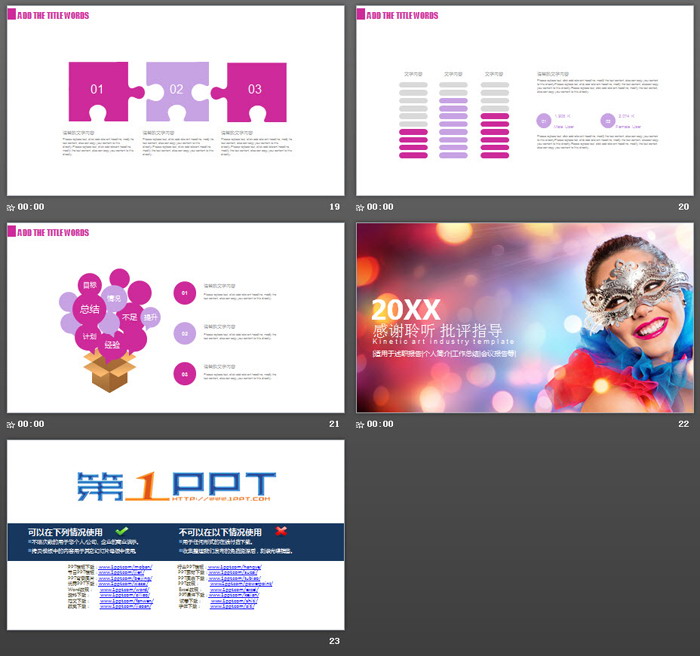Click slide number 23 label
The image size is (700, 656).
pos(334,641)
